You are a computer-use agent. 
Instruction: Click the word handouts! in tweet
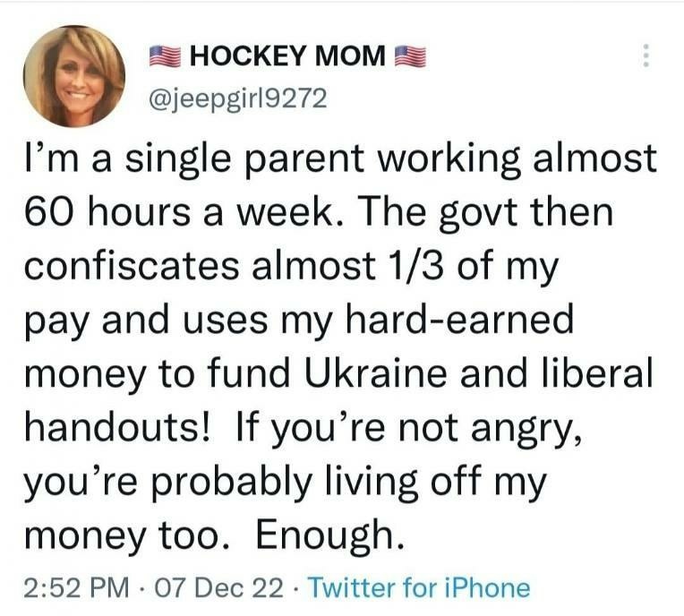pos(117,428)
